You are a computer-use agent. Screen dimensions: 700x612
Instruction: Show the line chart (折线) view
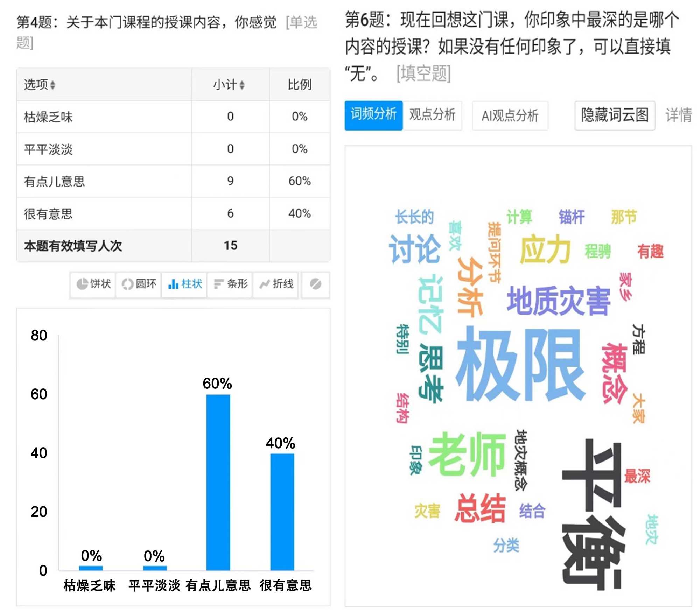click(276, 284)
